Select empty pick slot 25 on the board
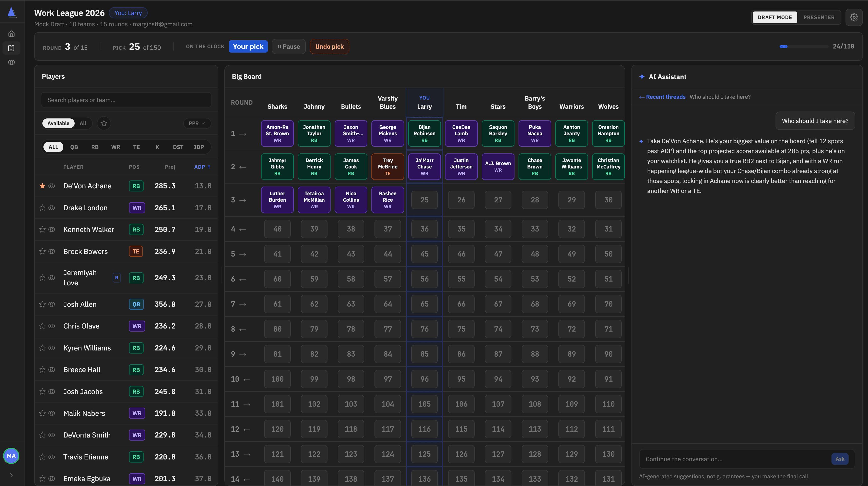The height and width of the screenshot is (486, 868). click(x=425, y=200)
